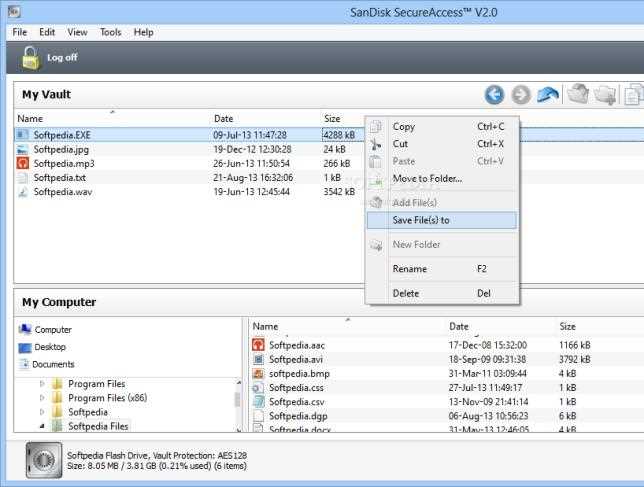This screenshot has width=644, height=487.
Task: Select Program Files folder in tree
Action: (x=97, y=384)
